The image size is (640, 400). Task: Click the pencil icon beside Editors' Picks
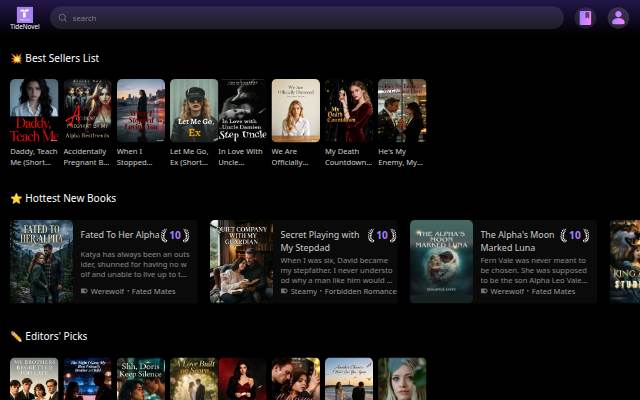pos(16,337)
